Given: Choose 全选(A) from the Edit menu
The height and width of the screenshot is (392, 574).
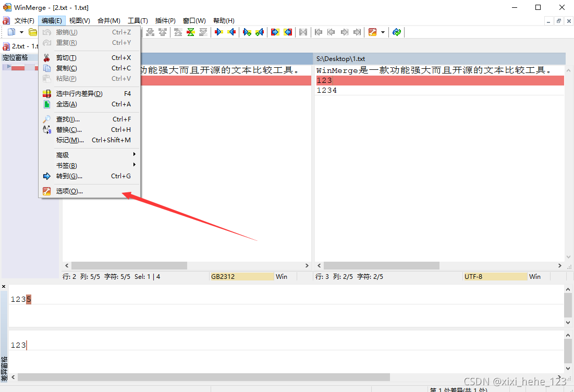Looking at the screenshot, I should tap(89, 104).
